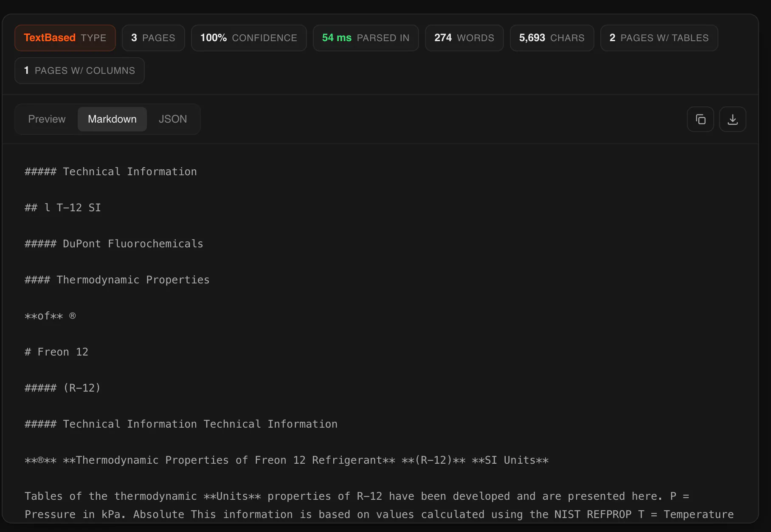The image size is (771, 532).
Task: Click the '##### (R-12)' line
Action: click(x=63, y=388)
